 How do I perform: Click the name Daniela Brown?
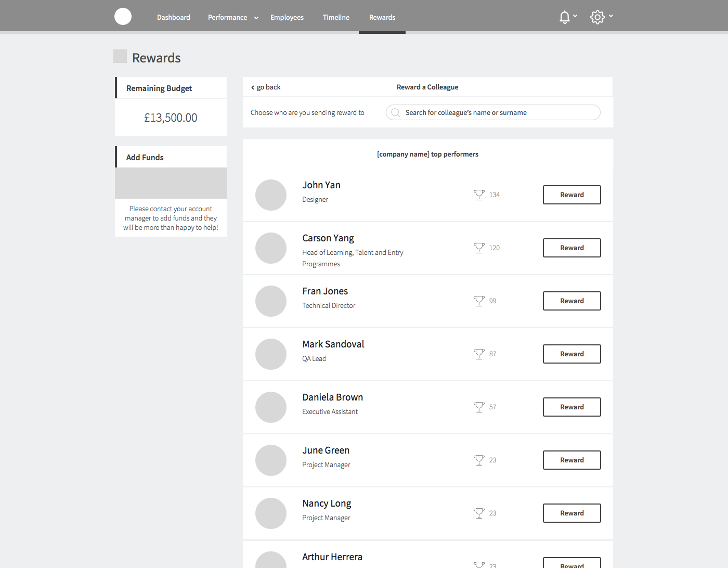(333, 397)
